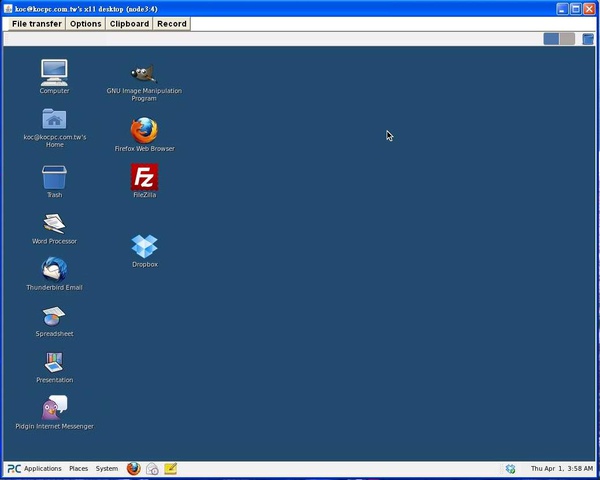Launch Word Processor from the desktop
The height and width of the screenshot is (480, 600).
coord(54,224)
